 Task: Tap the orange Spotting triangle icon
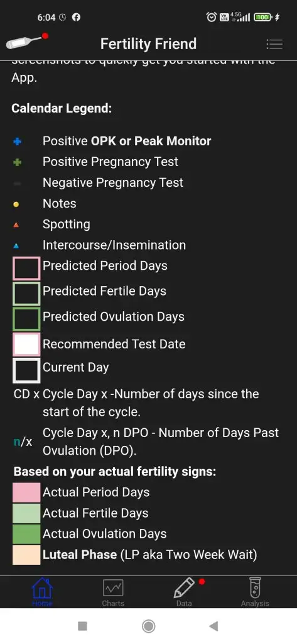(16, 225)
